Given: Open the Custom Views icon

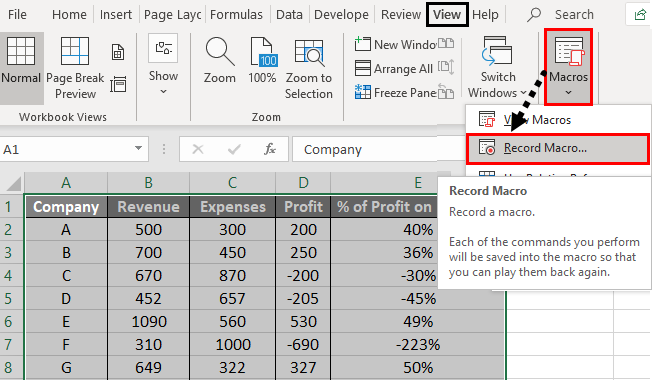Looking at the screenshot, I should tap(118, 84).
